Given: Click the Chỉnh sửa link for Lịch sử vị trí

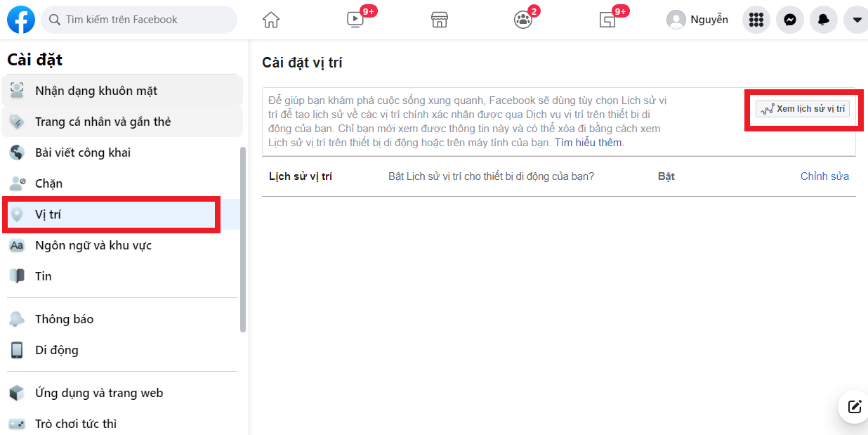Looking at the screenshot, I should click(x=824, y=176).
